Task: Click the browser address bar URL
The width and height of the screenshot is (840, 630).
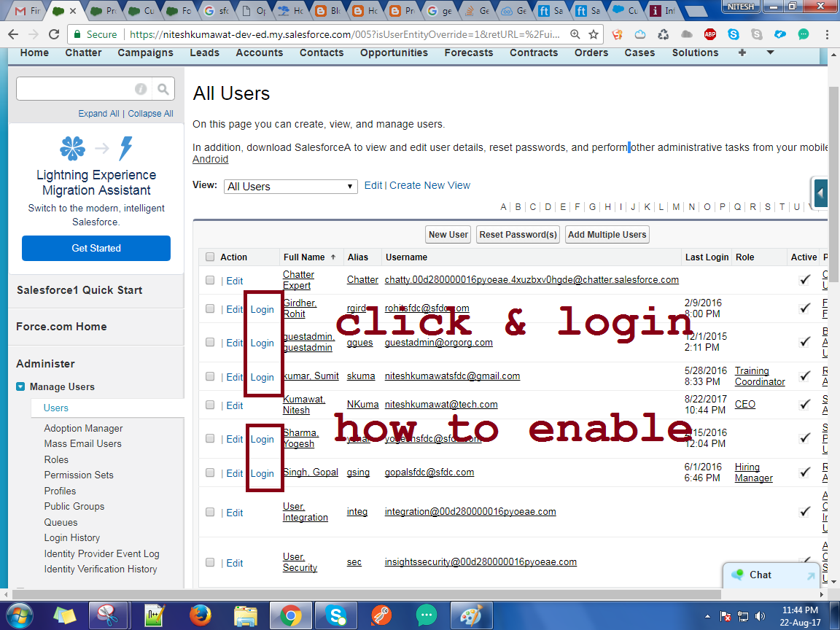Action: (344, 34)
